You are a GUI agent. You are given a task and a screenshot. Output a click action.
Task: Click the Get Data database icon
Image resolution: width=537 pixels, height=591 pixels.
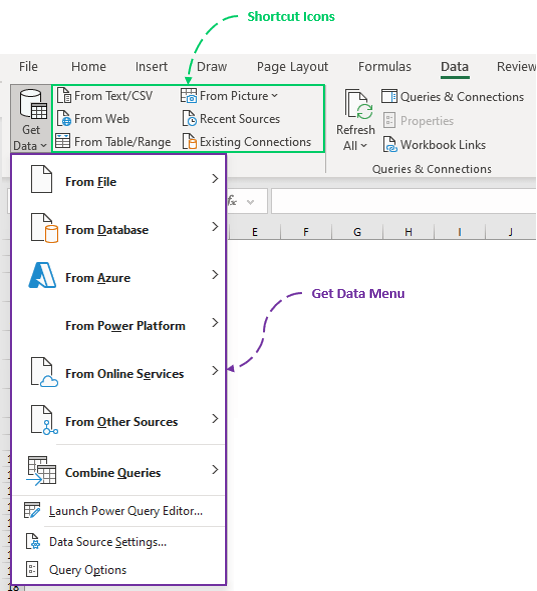[33, 104]
